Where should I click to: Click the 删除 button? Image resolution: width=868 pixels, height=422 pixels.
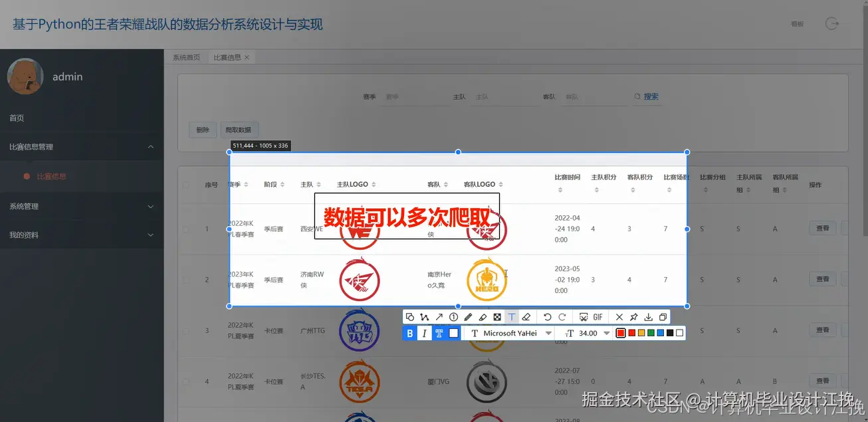pos(203,130)
